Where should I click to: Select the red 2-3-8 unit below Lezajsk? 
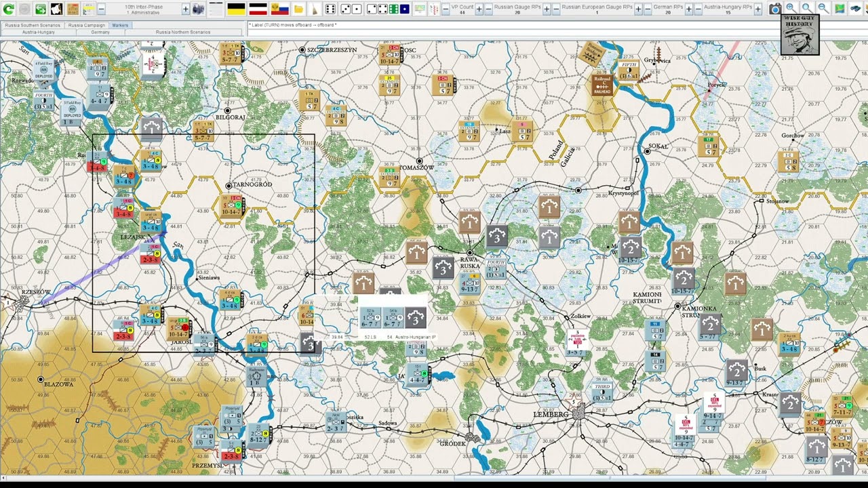pyautogui.click(x=150, y=255)
